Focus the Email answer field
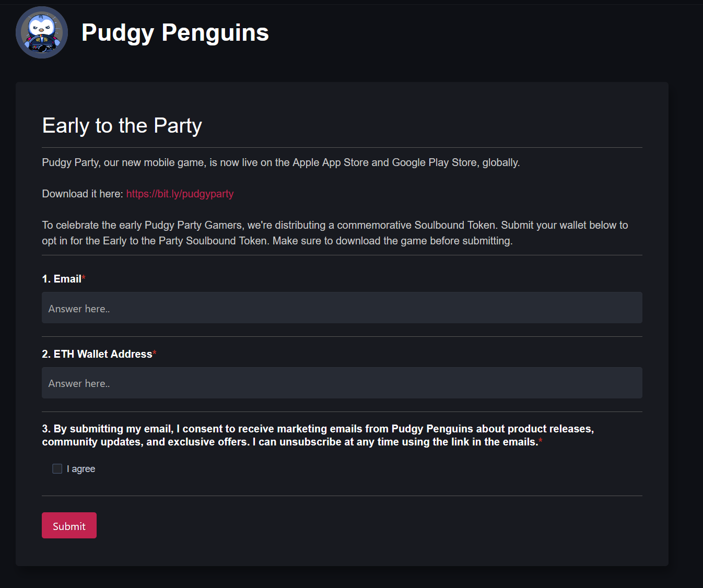 tap(342, 308)
